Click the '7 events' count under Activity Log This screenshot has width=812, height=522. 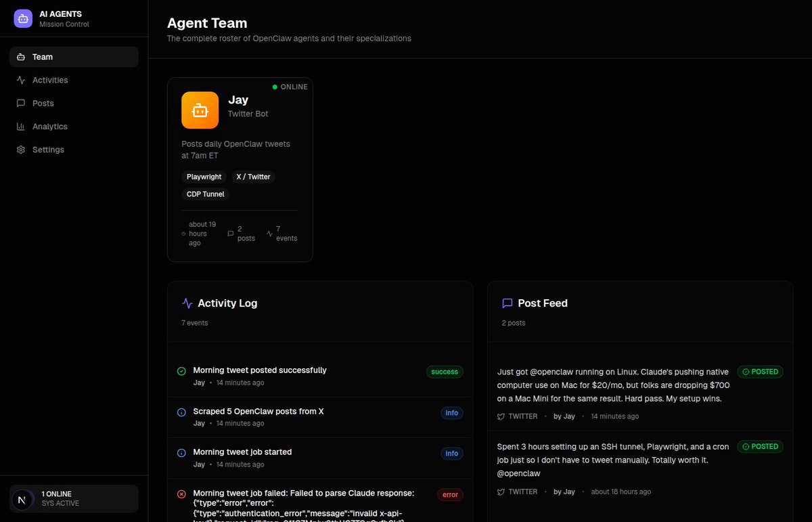click(x=195, y=323)
